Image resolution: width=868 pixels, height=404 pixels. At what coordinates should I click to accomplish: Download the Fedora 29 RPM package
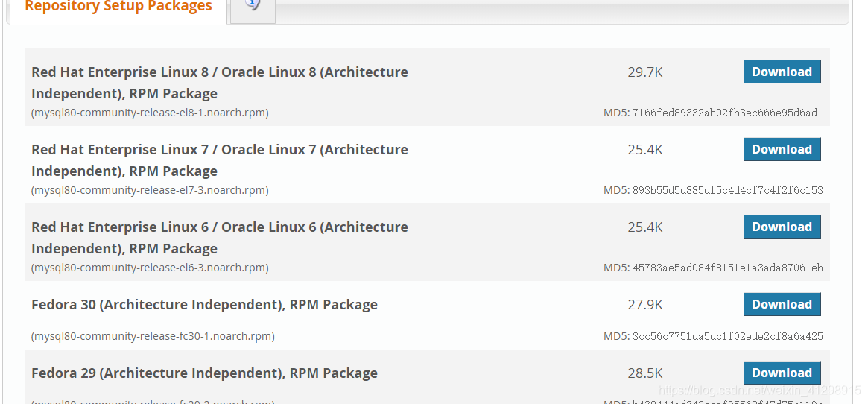(782, 373)
